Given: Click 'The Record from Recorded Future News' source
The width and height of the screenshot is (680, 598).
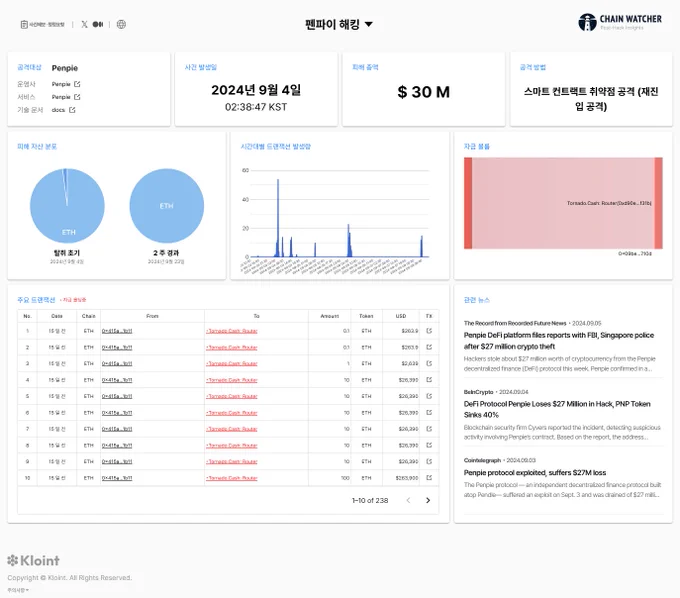Looking at the screenshot, I should coord(515,323).
